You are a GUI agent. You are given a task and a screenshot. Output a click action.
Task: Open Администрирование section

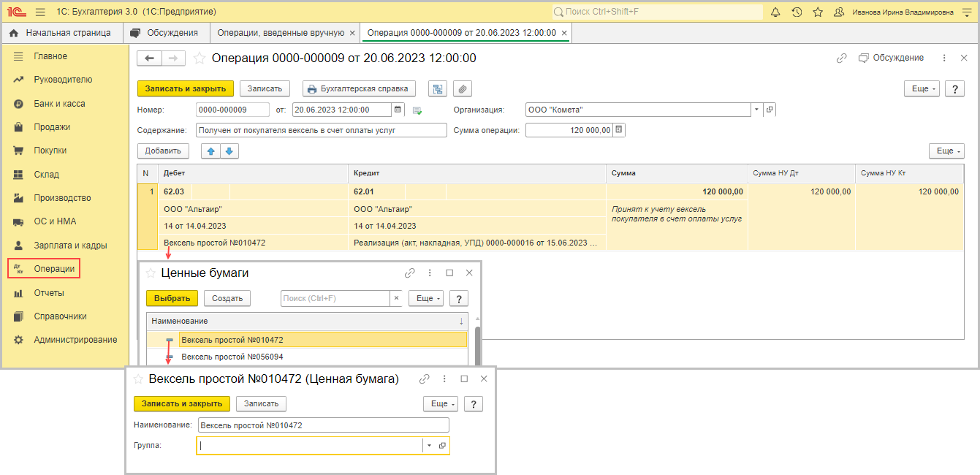[75, 340]
